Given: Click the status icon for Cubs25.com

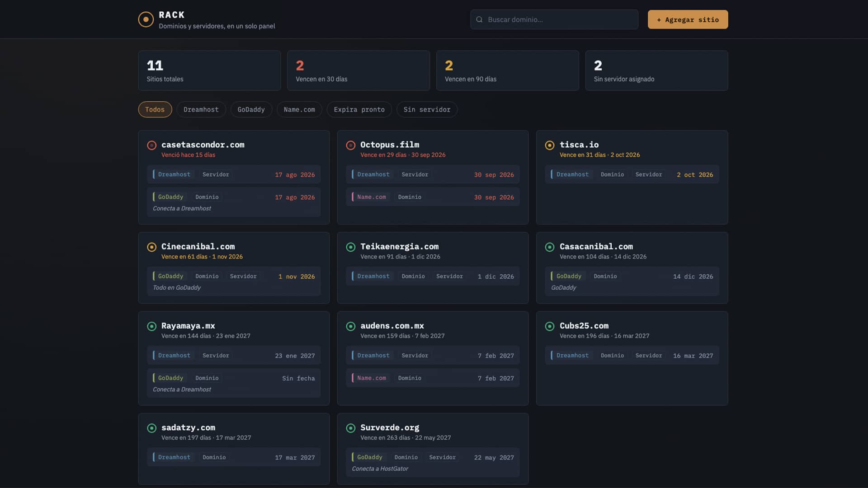Looking at the screenshot, I should [550, 326].
